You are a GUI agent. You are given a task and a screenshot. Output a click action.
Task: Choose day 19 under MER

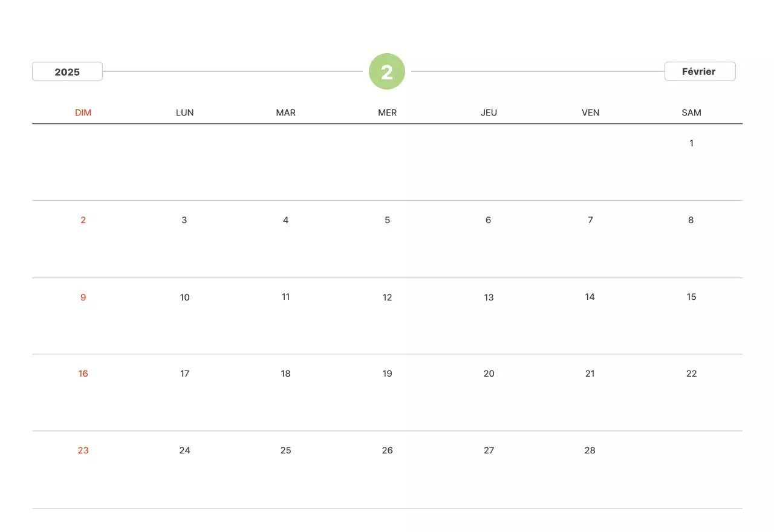(387, 374)
